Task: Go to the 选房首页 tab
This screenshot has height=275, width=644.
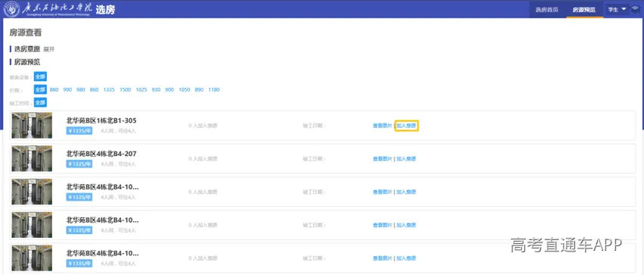Action: (546, 9)
